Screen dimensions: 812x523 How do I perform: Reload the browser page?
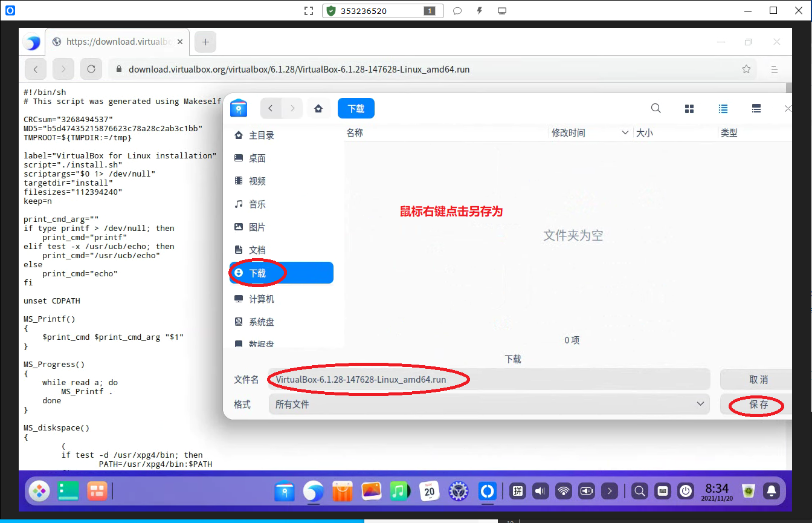pos(91,69)
